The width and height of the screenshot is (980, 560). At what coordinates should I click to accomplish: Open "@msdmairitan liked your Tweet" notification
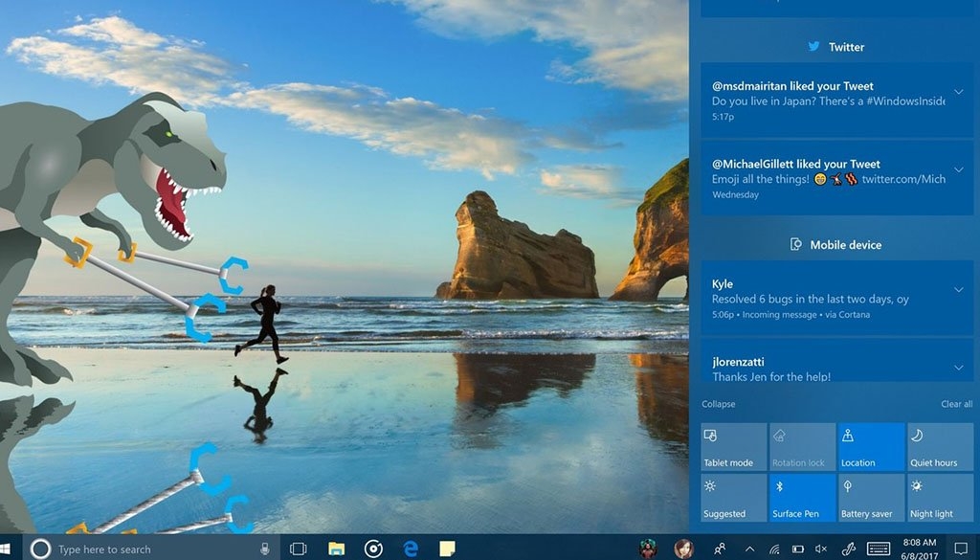pos(836,100)
